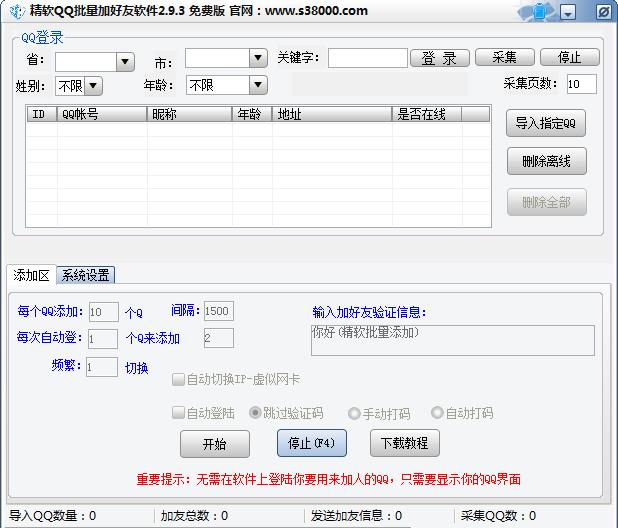This screenshot has width=618, height=528.
Task: Select 跳过验证码 radio button
Action: tap(255, 413)
